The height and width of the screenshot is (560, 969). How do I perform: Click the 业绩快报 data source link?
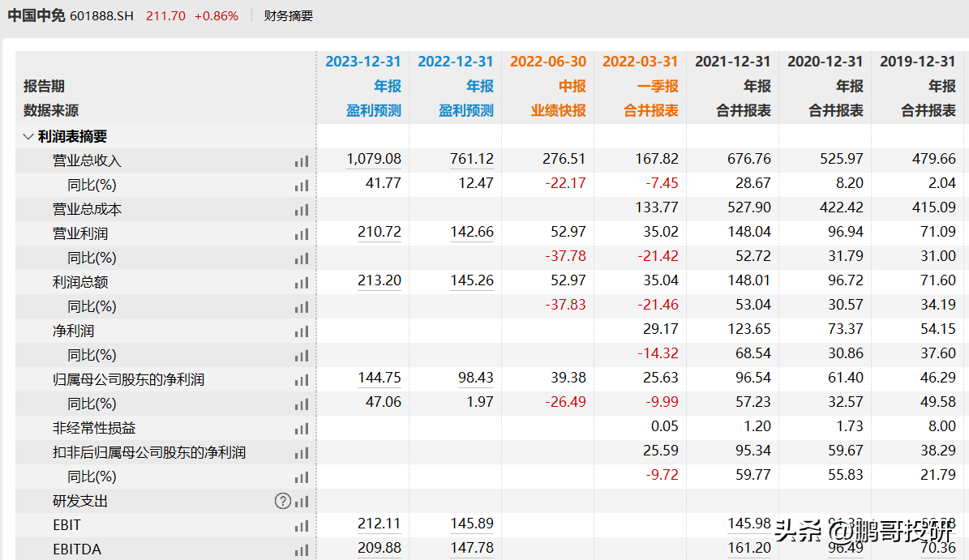559,110
